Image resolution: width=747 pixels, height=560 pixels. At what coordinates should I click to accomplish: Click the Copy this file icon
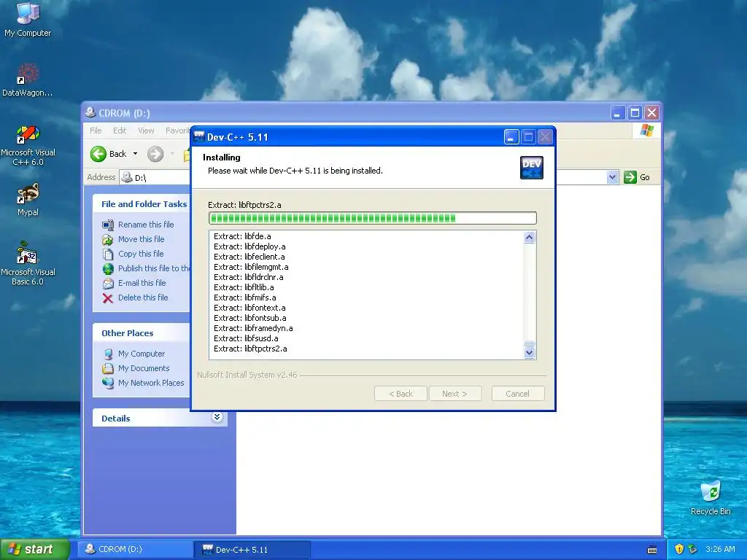[108, 254]
